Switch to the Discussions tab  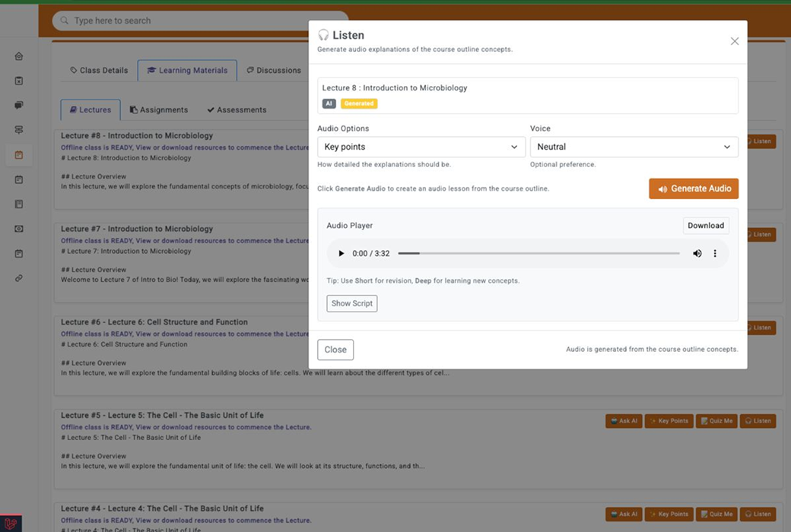coord(274,71)
